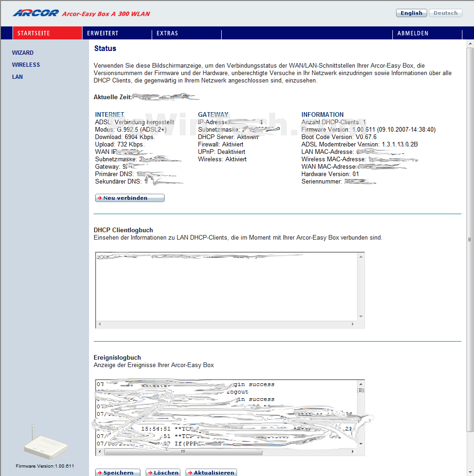
Task: Click DHCP log scroll left arrow
Action: 100,324
